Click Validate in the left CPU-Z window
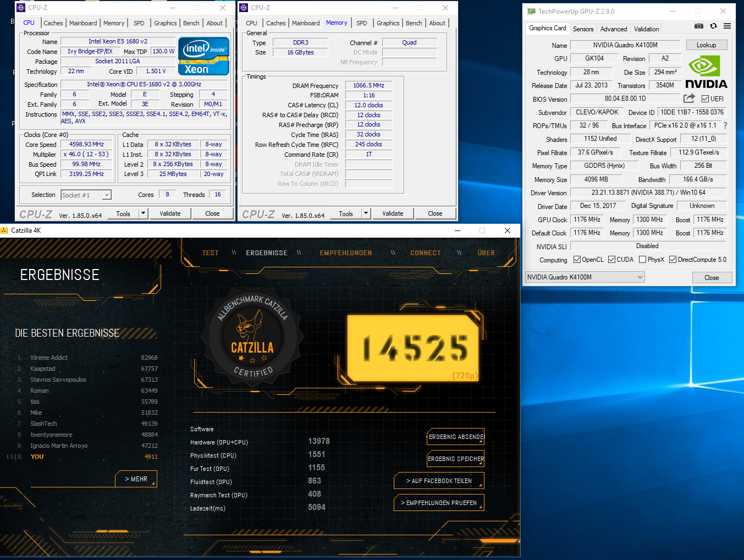 pyautogui.click(x=170, y=213)
